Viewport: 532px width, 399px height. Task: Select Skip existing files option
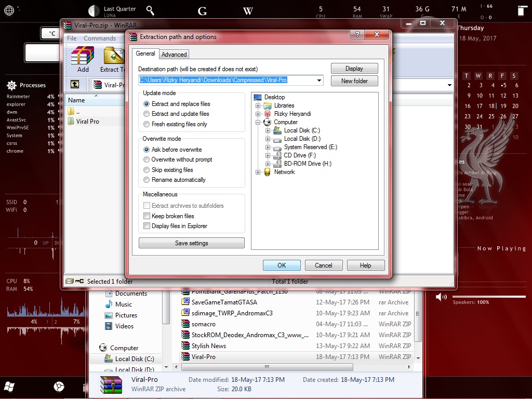[168, 170]
